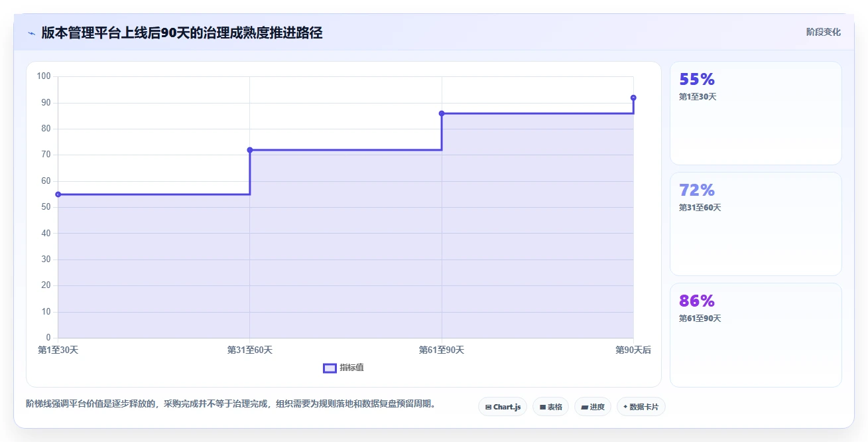Screen dimensions: 868x442
Task: Open the 72% 第31至60天 card
Action: click(x=756, y=224)
